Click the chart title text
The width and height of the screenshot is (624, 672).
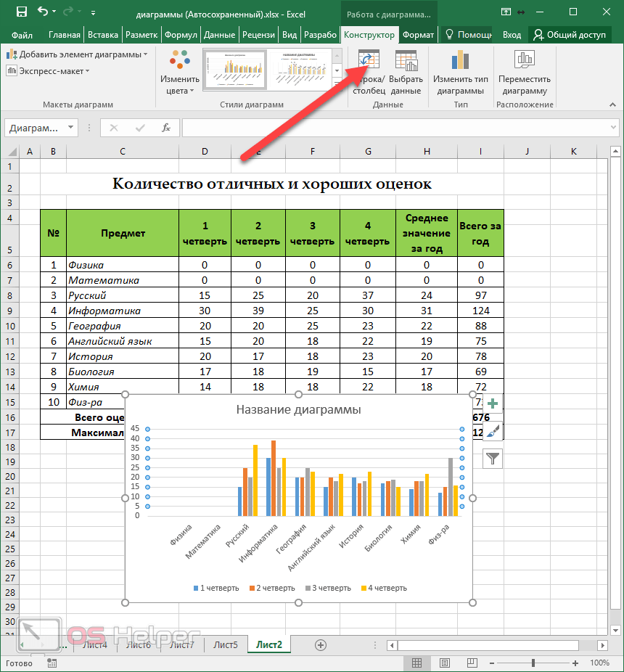(298, 409)
